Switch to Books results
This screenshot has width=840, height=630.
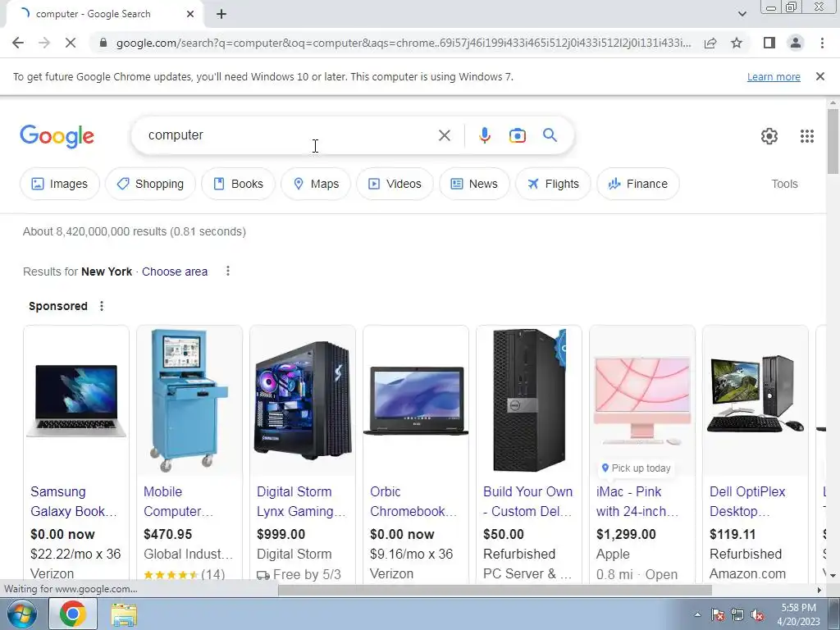tap(238, 184)
